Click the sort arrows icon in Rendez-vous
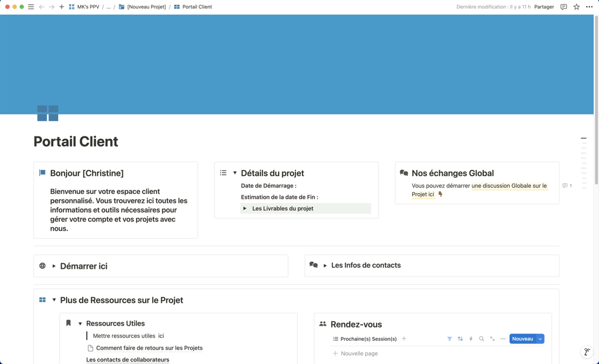 (460, 339)
